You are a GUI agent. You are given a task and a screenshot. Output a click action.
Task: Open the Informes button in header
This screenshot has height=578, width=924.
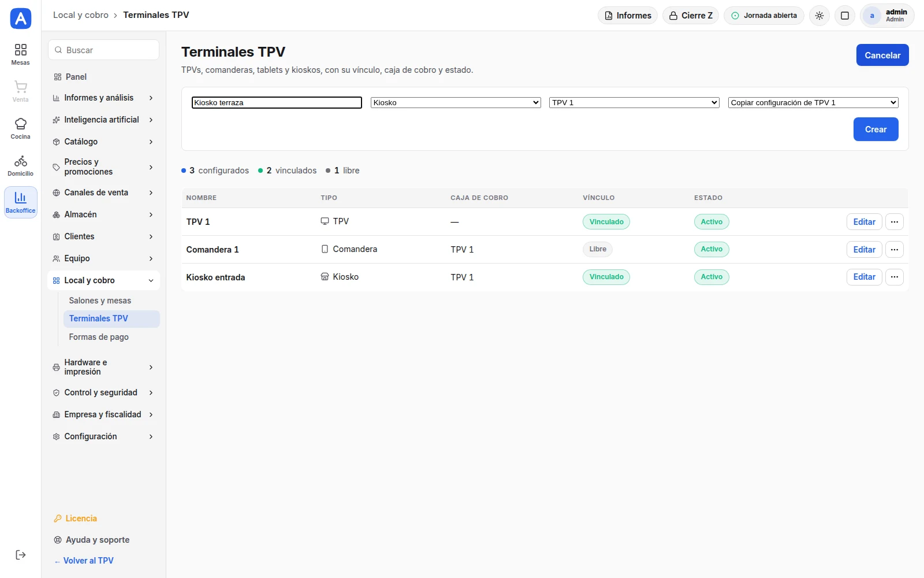pyautogui.click(x=628, y=16)
